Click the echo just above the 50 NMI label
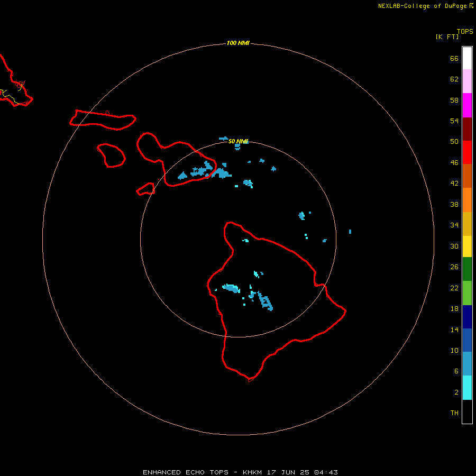The height and width of the screenshot is (476, 476). pos(224,139)
